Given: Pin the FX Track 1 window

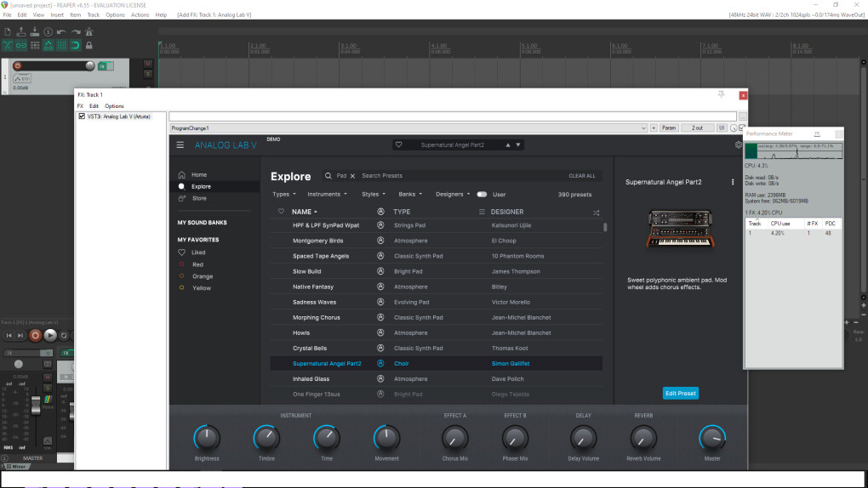Looking at the screenshot, I should [721, 94].
